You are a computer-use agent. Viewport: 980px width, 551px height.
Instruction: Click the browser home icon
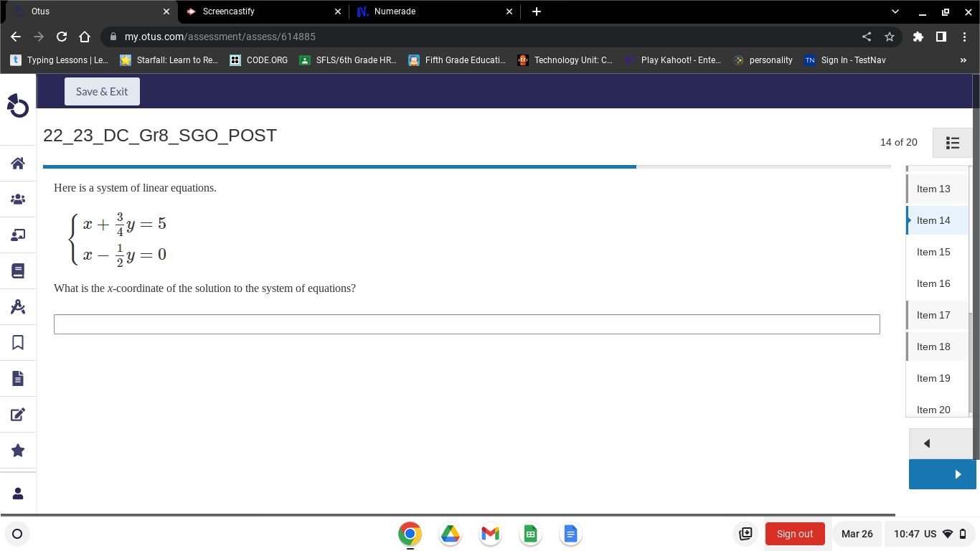pos(85,37)
